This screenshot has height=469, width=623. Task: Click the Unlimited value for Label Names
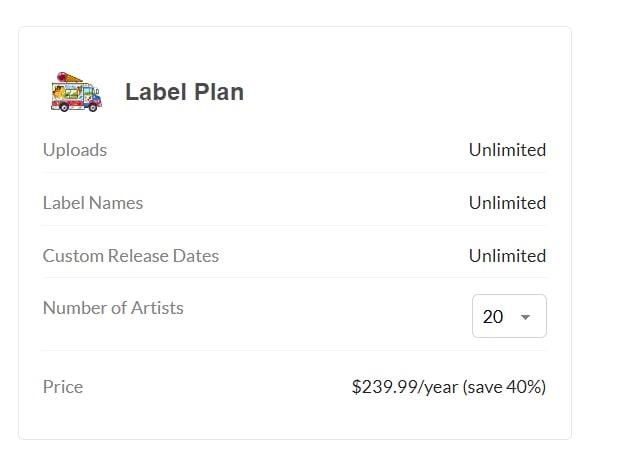(507, 203)
